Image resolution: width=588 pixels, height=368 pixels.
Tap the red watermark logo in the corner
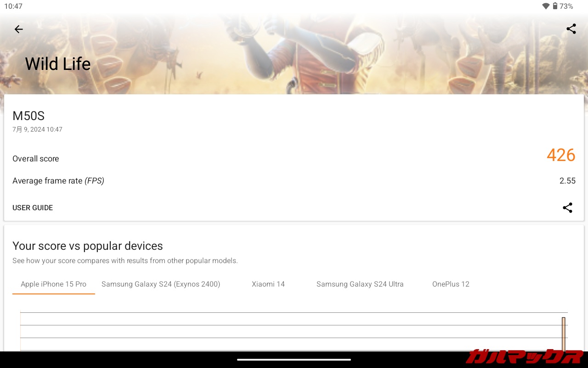pos(524,356)
